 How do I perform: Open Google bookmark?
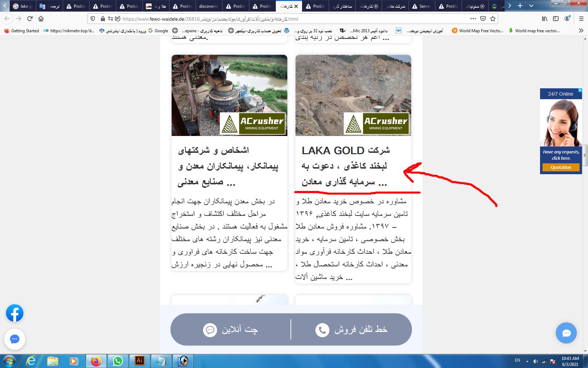tap(158, 30)
